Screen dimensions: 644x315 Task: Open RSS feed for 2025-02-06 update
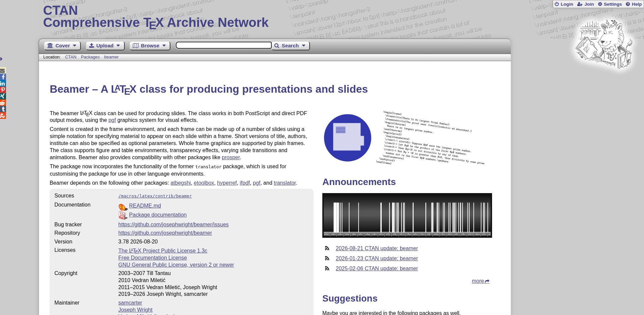click(x=327, y=269)
